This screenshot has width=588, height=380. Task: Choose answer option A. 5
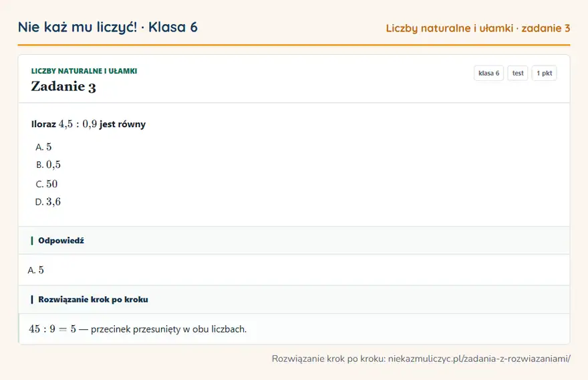point(43,147)
